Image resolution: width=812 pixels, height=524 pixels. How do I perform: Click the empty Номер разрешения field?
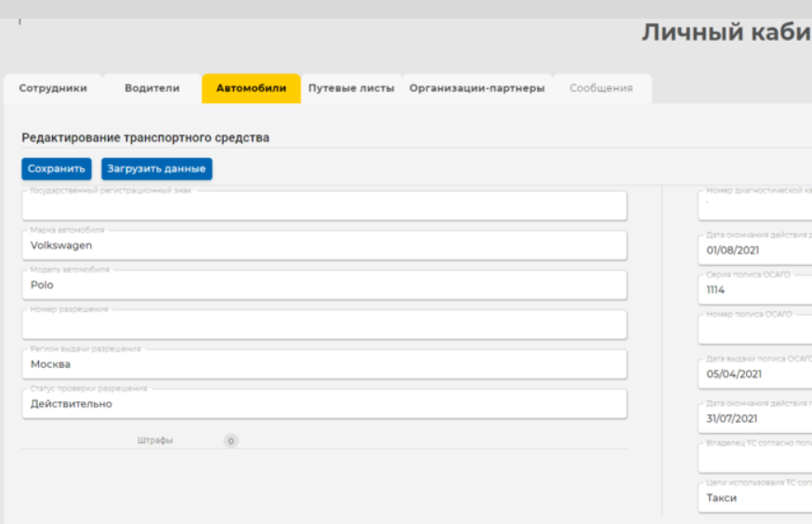click(323, 325)
